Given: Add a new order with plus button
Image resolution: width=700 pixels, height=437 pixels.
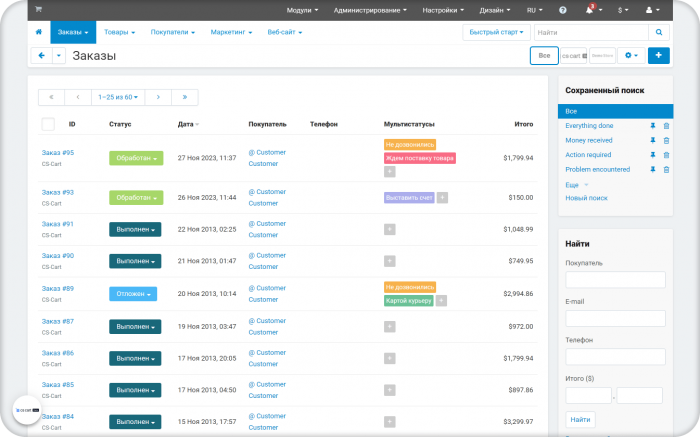Looking at the screenshot, I should (x=658, y=55).
